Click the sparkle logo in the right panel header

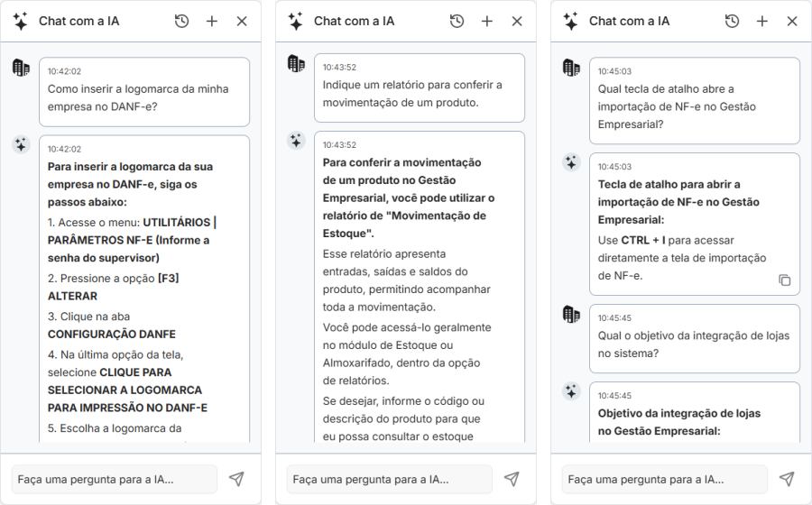point(570,22)
